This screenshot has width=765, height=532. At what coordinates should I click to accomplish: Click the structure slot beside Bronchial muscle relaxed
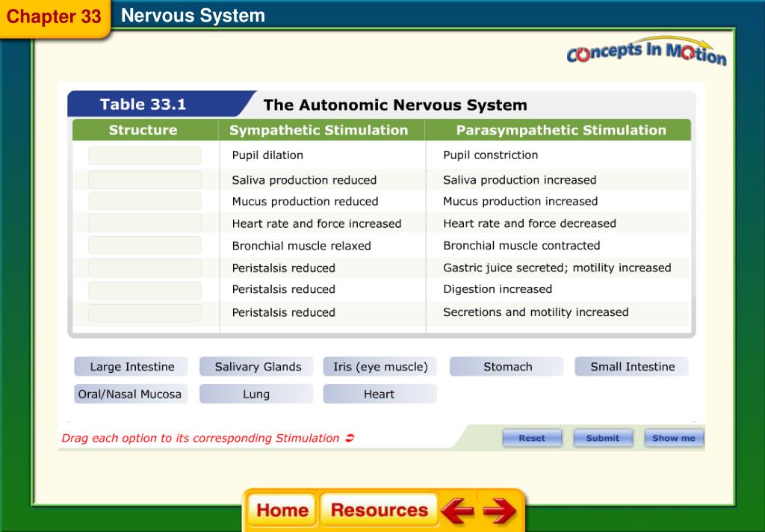pyautogui.click(x=145, y=245)
